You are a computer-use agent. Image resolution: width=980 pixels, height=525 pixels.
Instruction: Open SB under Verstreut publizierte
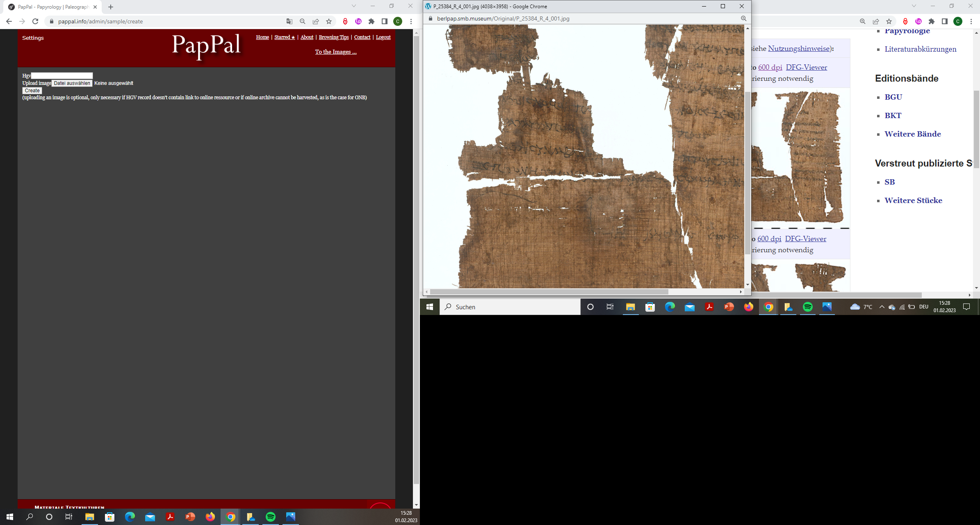[890, 182]
